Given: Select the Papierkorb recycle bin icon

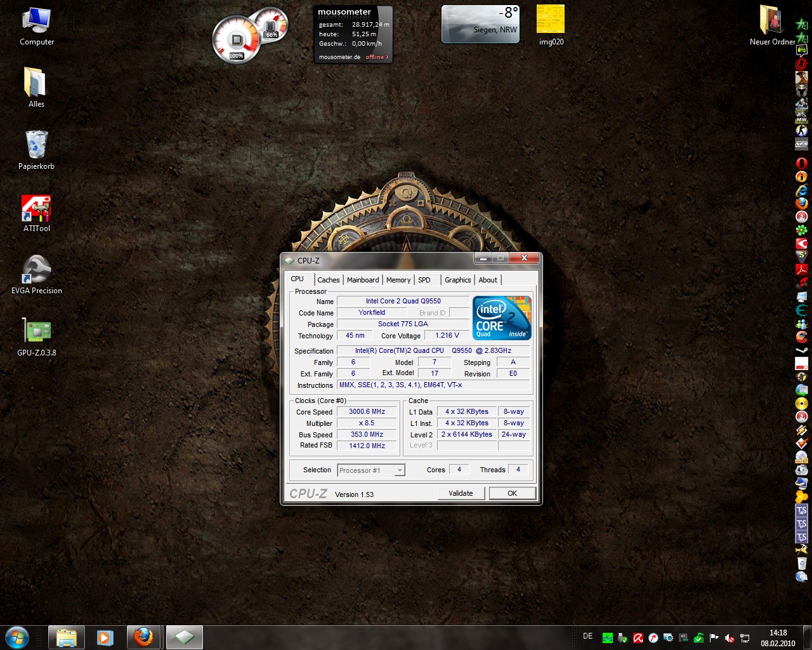Looking at the screenshot, I should 36,150.
